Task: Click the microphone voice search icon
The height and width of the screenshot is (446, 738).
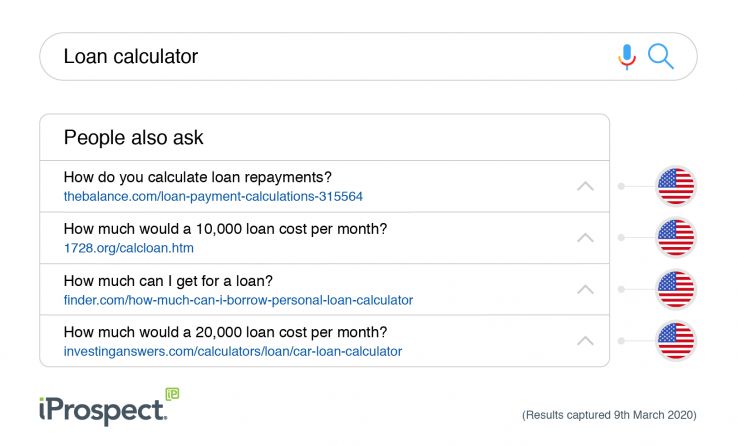Action: click(x=627, y=57)
